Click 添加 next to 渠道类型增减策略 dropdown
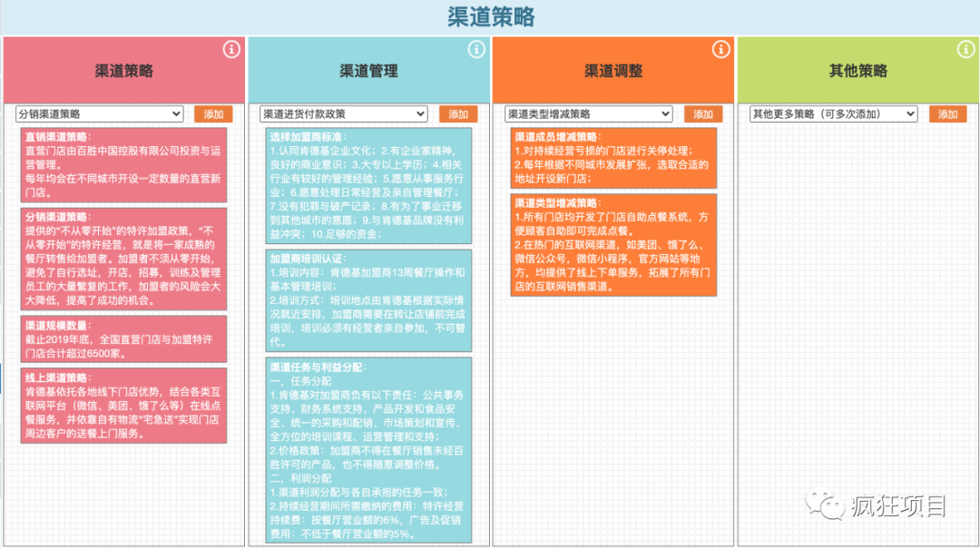Viewport: 980px width, 549px height. point(703,113)
